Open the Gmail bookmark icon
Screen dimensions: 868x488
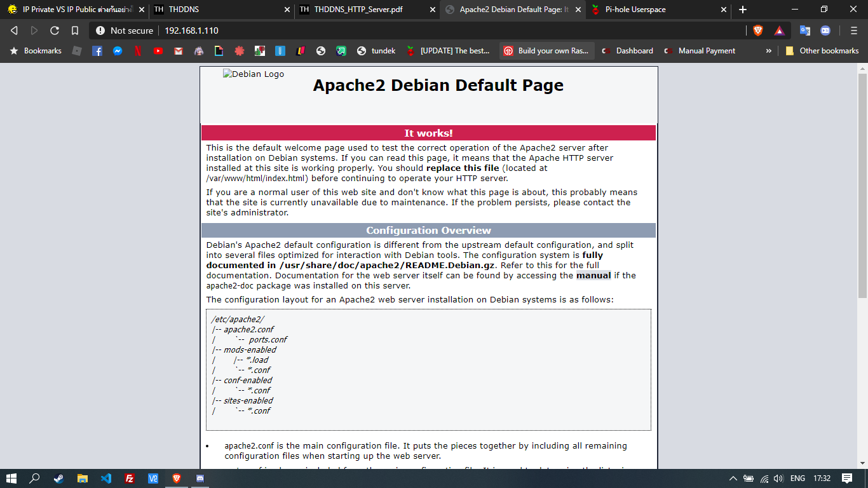click(x=179, y=51)
